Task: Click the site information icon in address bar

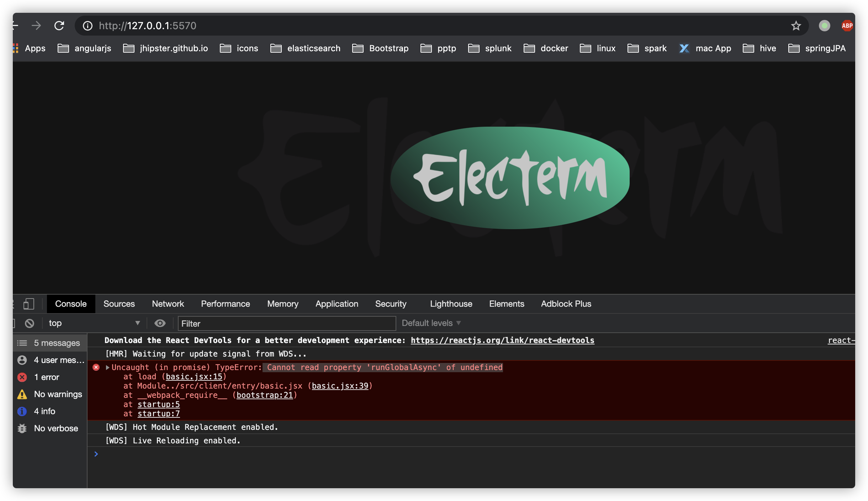Action: pos(88,26)
